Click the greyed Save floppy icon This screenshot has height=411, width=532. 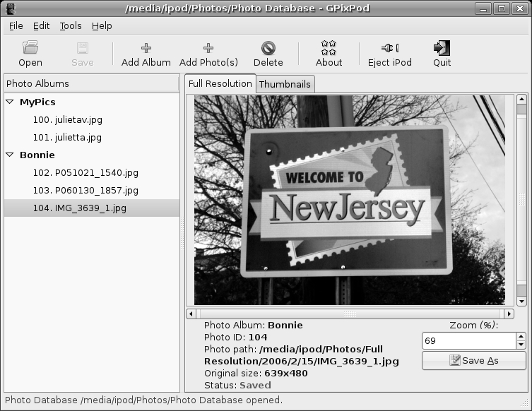[83, 48]
